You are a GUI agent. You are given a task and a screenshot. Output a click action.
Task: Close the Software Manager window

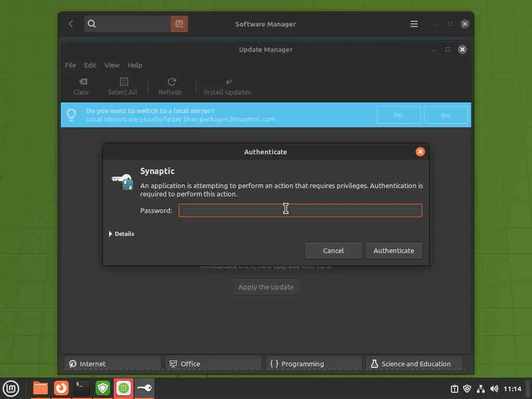pos(465,24)
